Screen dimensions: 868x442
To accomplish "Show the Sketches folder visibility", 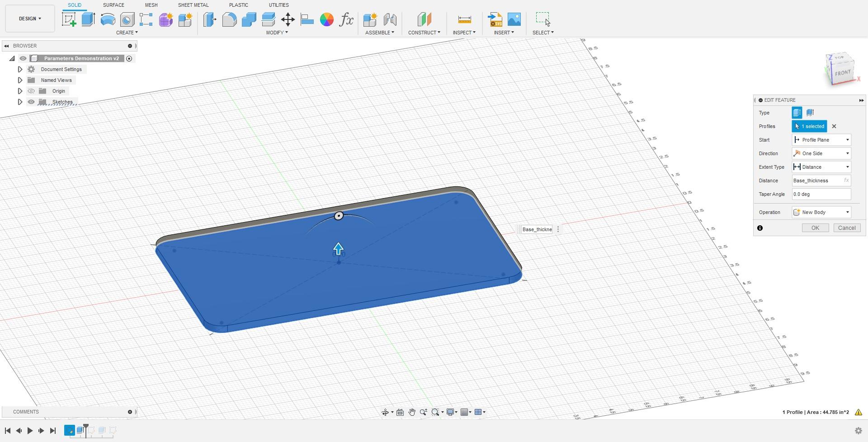I will (x=31, y=102).
